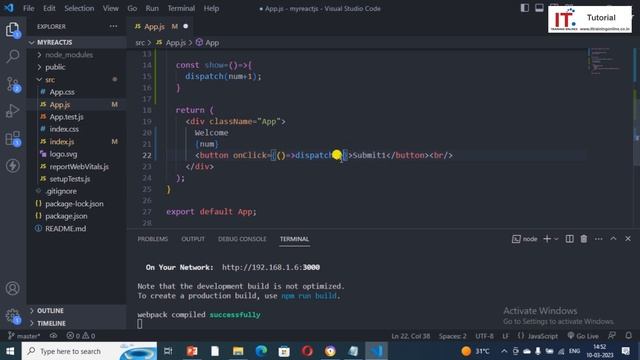This screenshot has width=640, height=360.
Task: Open the Accounts icon in activity bar
Action: [13, 289]
